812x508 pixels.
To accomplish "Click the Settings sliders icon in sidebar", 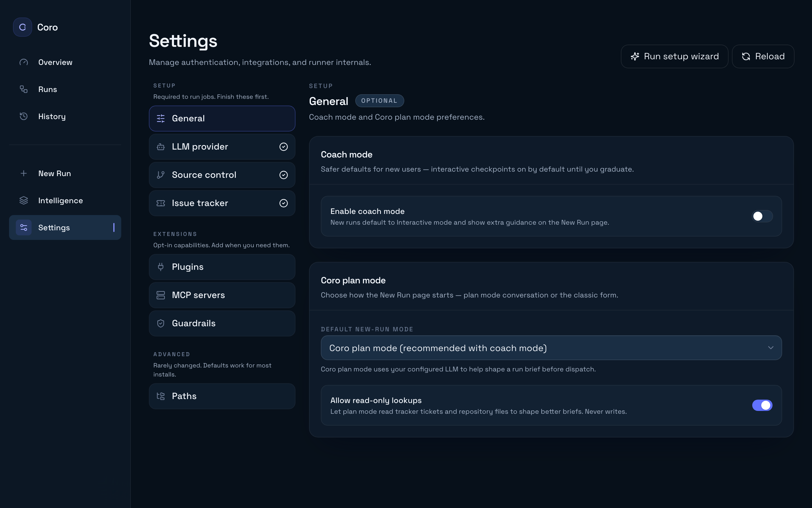I will point(23,227).
